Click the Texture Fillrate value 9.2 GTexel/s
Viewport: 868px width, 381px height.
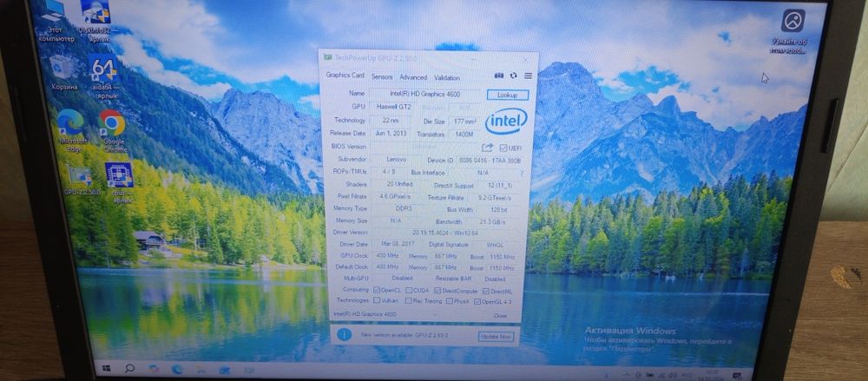pos(495,198)
